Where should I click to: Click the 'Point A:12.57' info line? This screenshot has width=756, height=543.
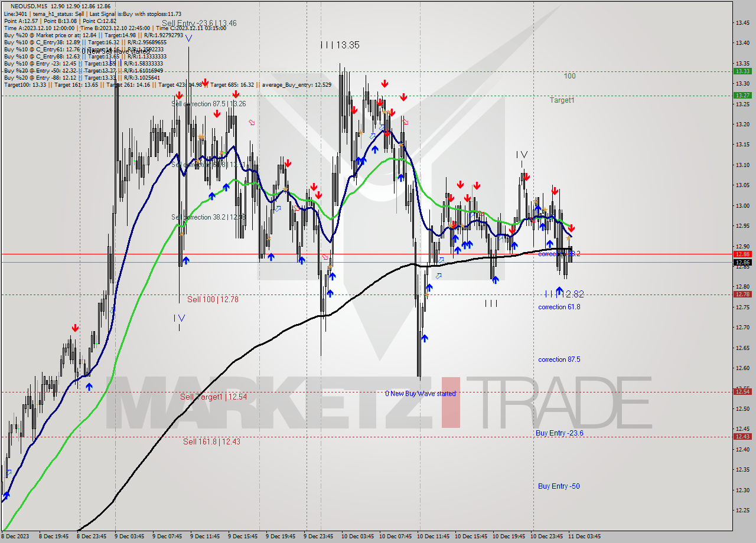click(21, 21)
